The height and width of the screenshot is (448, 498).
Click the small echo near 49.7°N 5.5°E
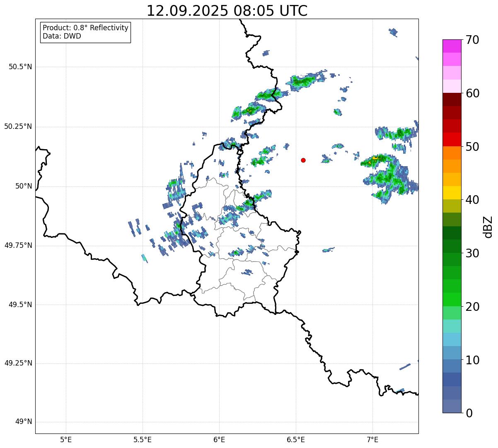coord(144,258)
